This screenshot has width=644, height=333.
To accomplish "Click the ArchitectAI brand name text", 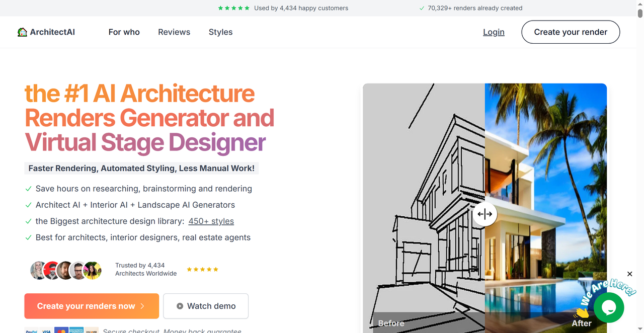I will click(52, 32).
